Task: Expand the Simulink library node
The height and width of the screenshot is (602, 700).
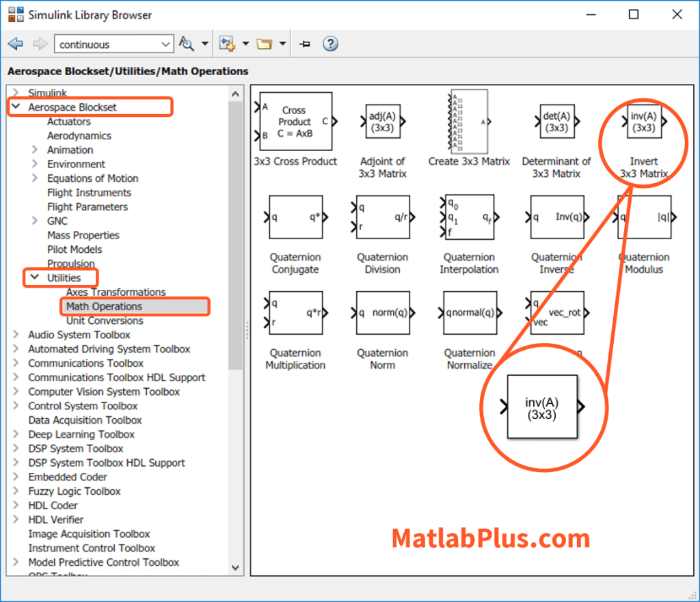Action: coord(16,92)
